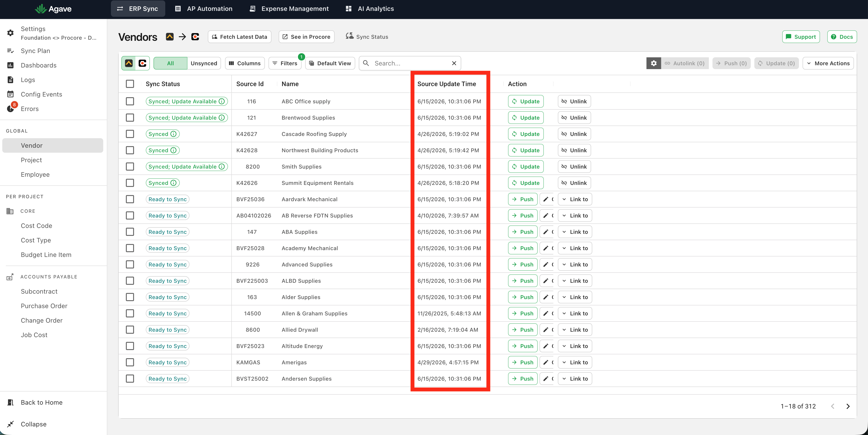Image resolution: width=868 pixels, height=435 pixels.
Task: Open the More Actions dropdown
Action: [828, 63]
